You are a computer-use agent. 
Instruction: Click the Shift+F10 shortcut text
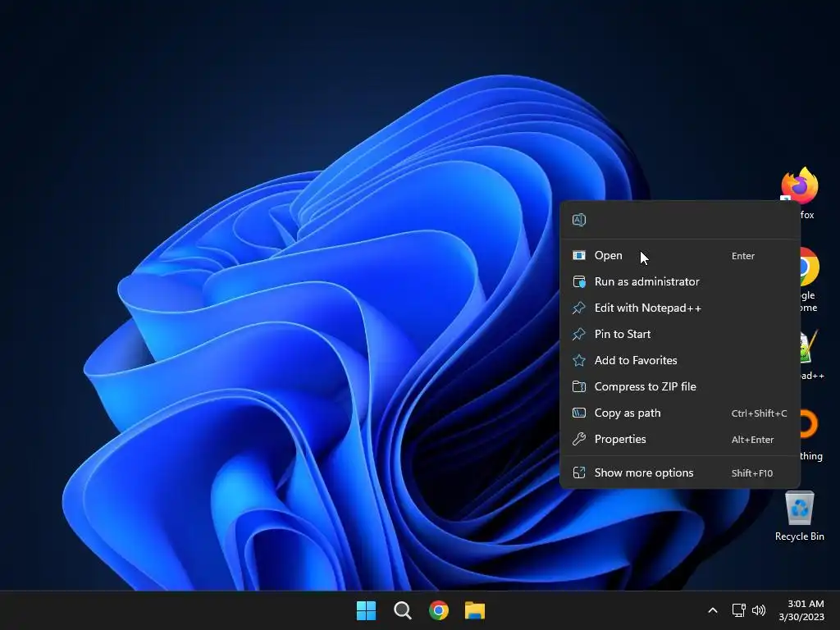752,473
